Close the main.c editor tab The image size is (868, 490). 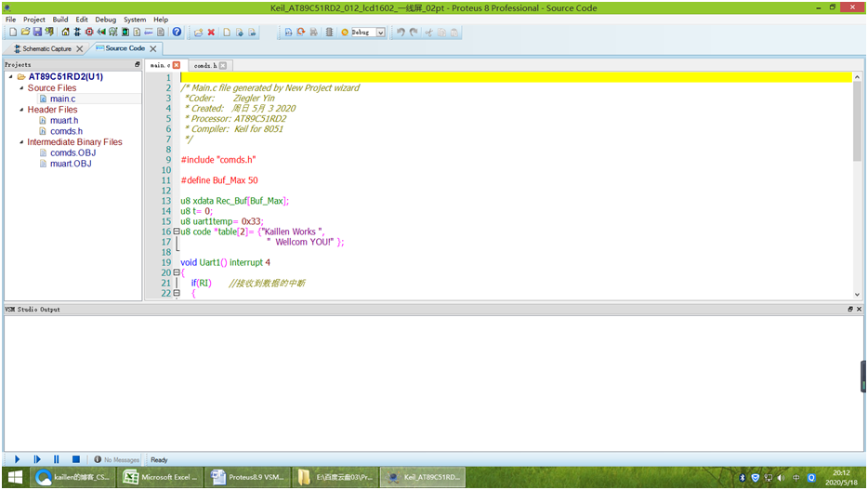[177, 65]
